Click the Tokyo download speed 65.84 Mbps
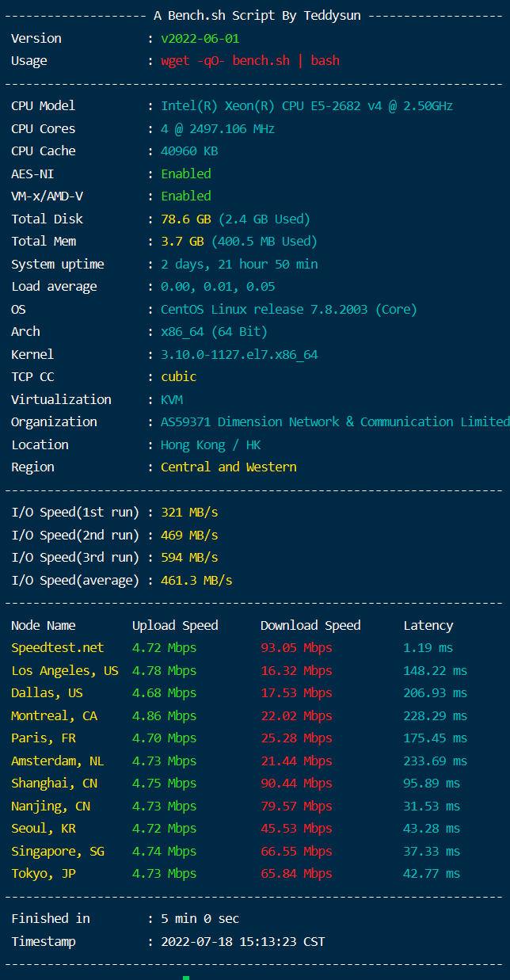 [x=296, y=873]
